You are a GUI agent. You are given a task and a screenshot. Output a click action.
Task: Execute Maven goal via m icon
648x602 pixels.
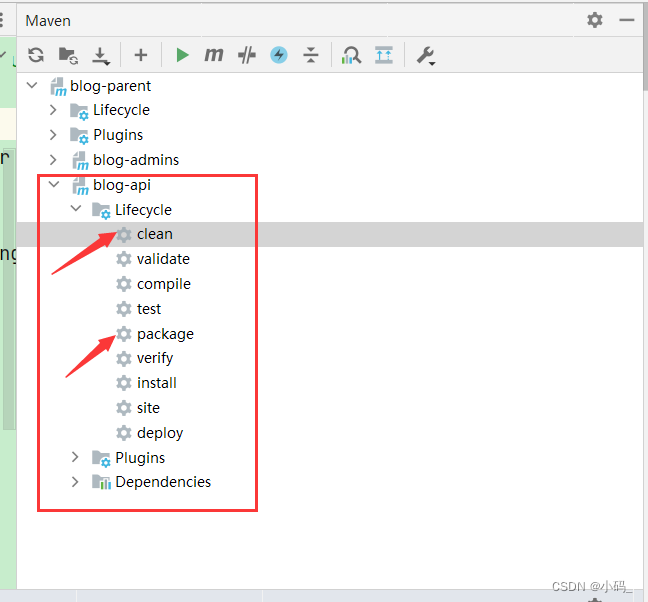click(x=214, y=55)
